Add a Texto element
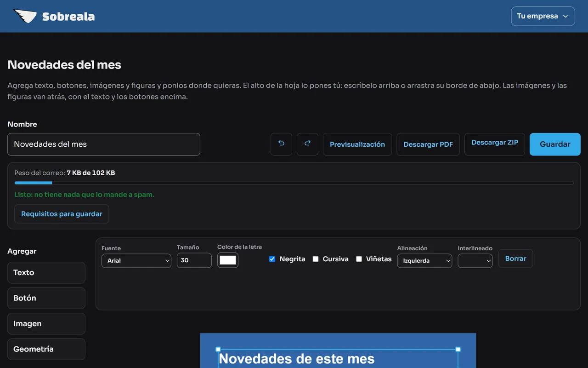 (46, 272)
